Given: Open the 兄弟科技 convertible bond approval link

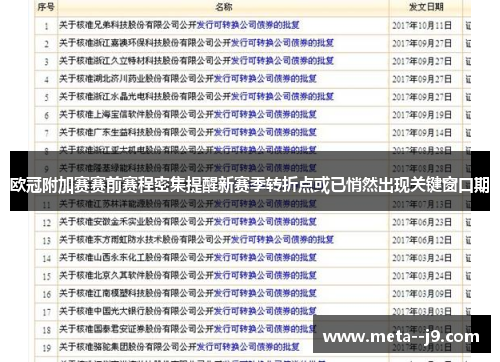Looking at the screenshot, I should (179, 25).
